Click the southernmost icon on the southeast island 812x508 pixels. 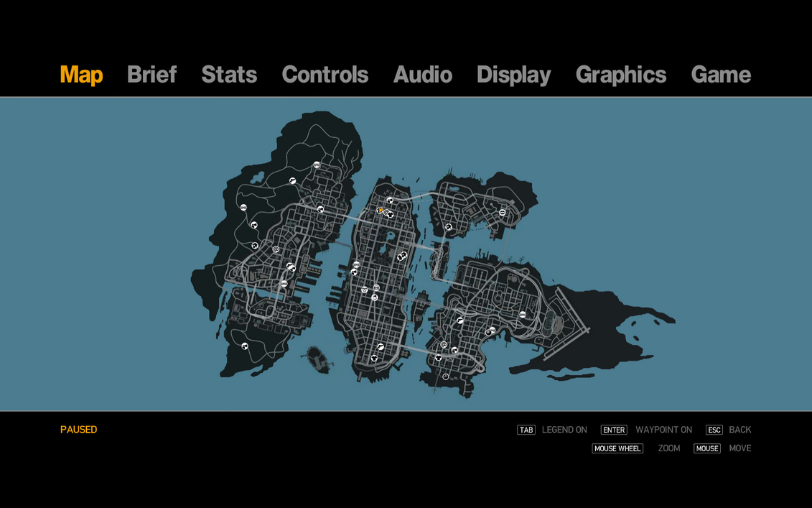coord(446,377)
